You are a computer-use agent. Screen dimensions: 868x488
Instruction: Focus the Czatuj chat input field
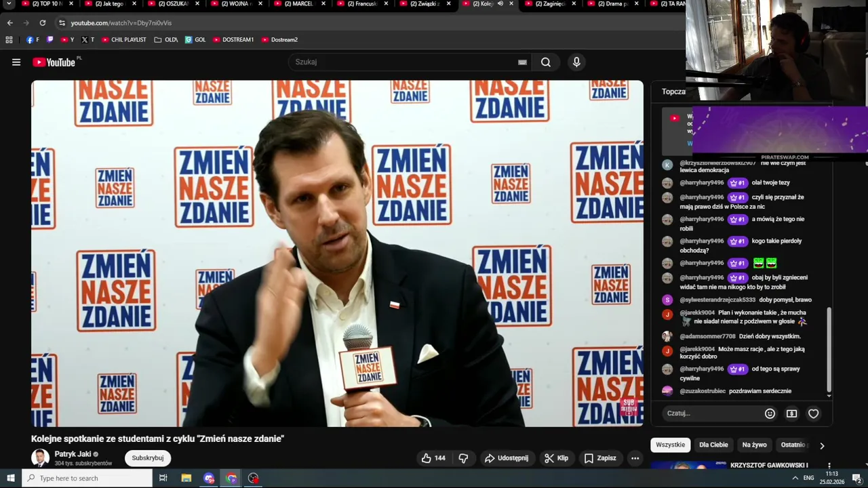[712, 413]
